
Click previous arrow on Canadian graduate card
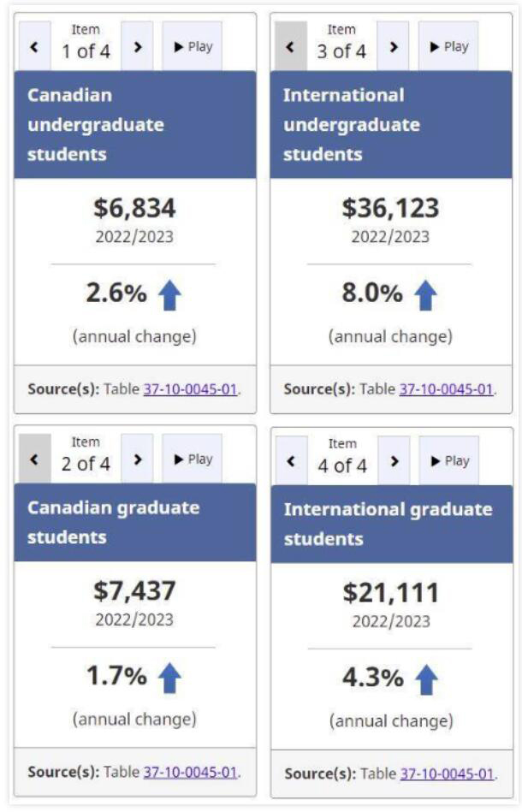tap(34, 459)
